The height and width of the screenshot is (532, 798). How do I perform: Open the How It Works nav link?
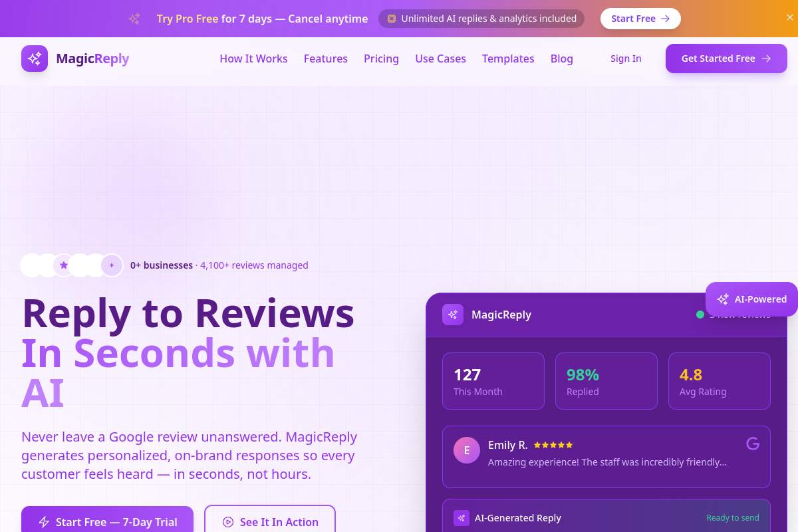pos(253,59)
